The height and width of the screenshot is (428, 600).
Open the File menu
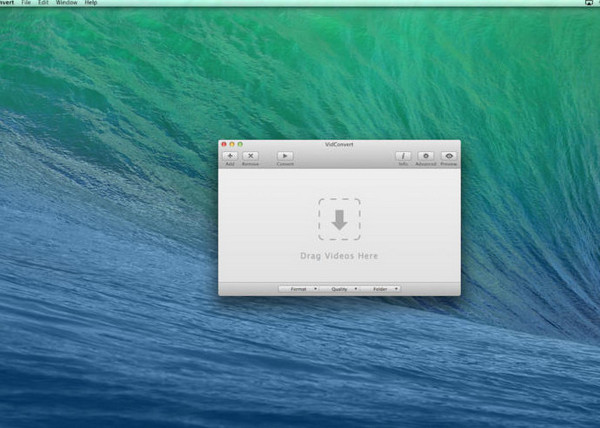26,4
